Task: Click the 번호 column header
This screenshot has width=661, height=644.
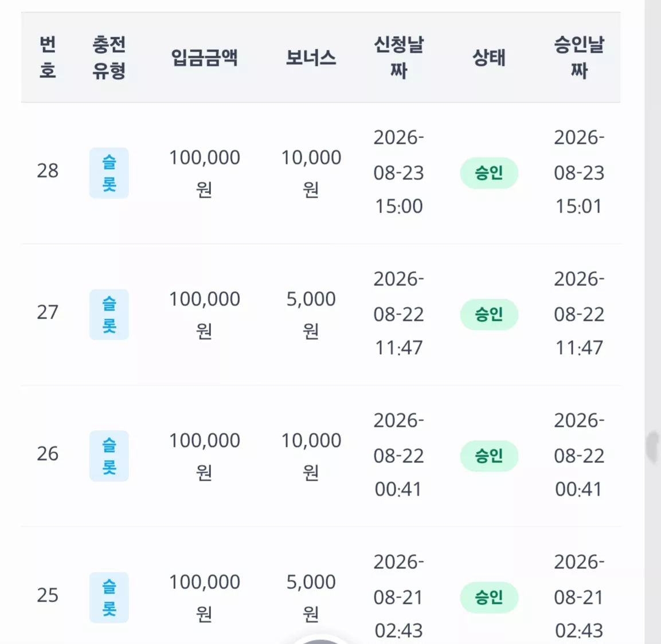Action: pyautogui.click(x=48, y=57)
